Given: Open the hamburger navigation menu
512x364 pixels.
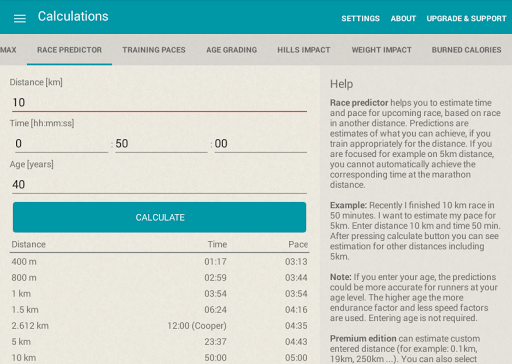Looking at the screenshot, I should tap(20, 18).
